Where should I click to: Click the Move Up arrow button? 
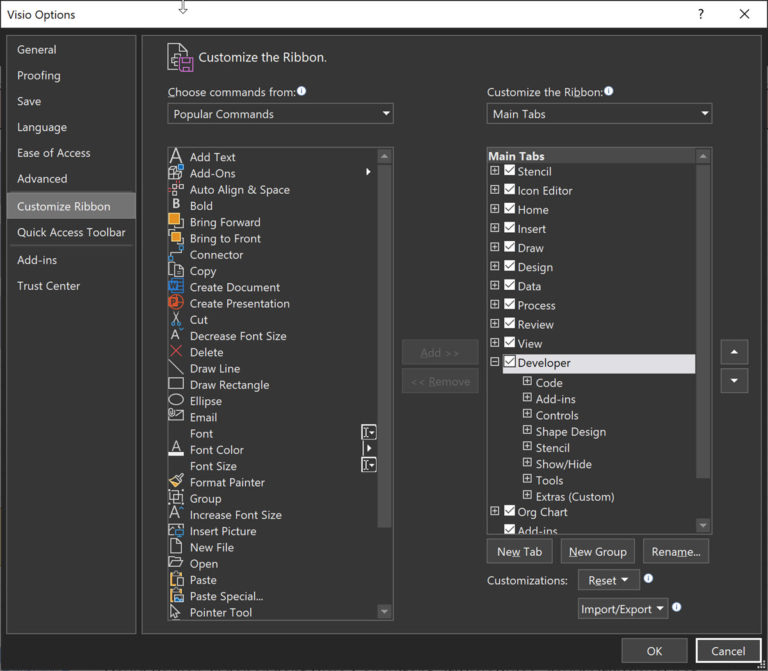(734, 352)
